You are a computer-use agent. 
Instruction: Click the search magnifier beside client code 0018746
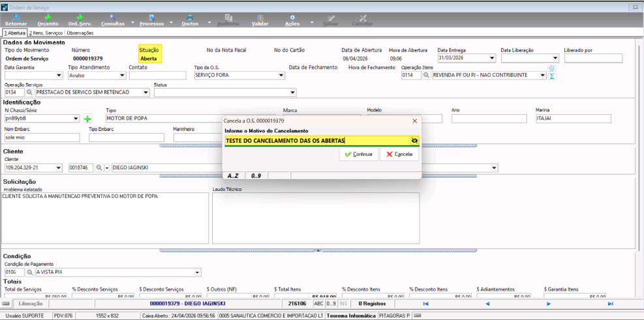click(99, 167)
